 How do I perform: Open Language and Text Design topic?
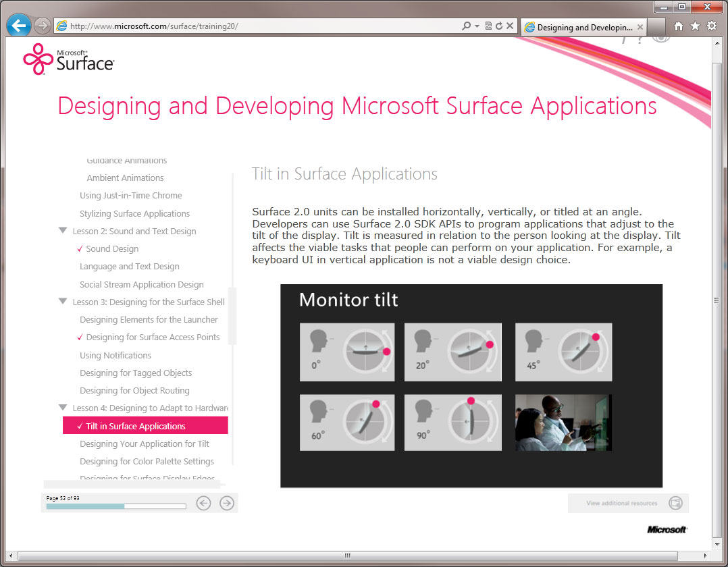[x=130, y=267]
